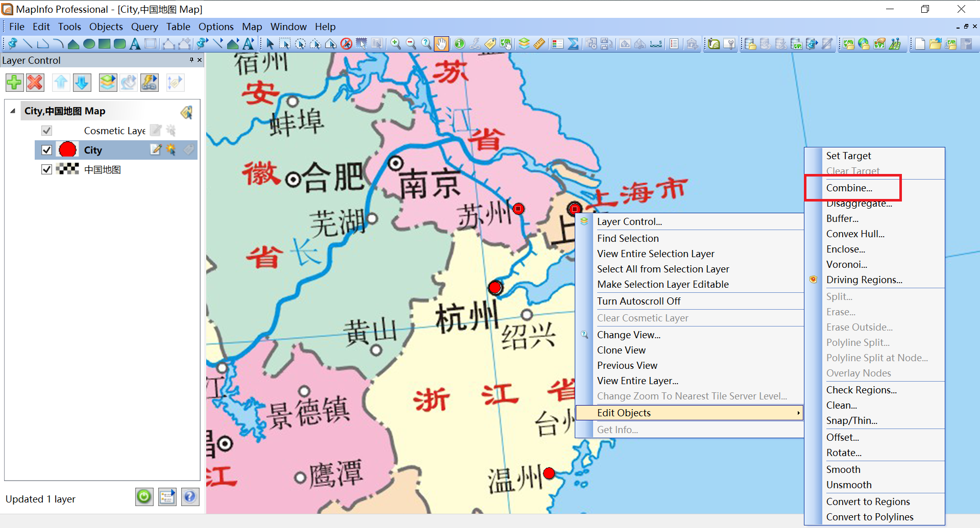
Task: Select the Ruler tool
Action: click(540, 43)
